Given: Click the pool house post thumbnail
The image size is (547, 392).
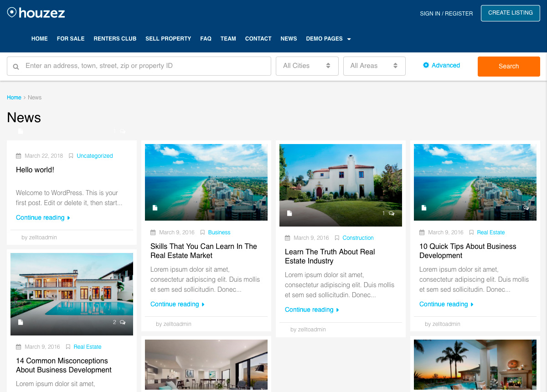Looking at the screenshot, I should click(x=72, y=294).
